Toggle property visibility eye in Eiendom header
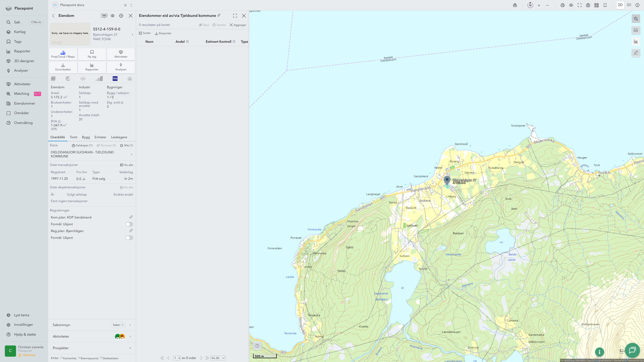The image size is (644, 362). (x=113, y=16)
